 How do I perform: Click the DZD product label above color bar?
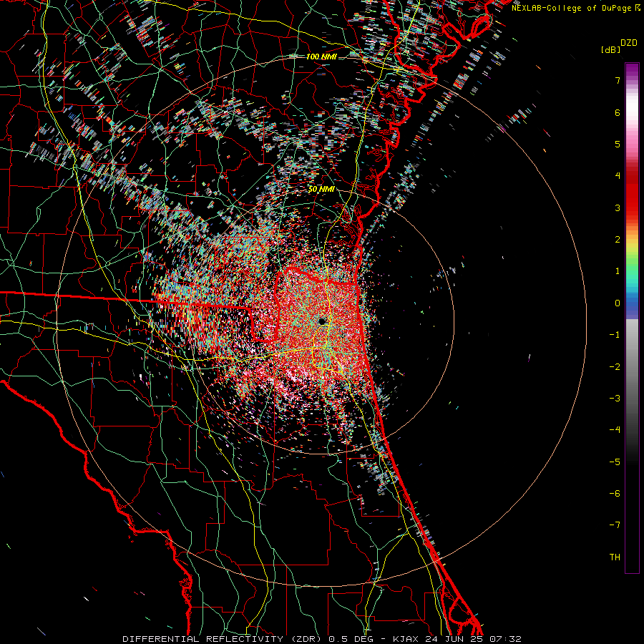(629, 43)
